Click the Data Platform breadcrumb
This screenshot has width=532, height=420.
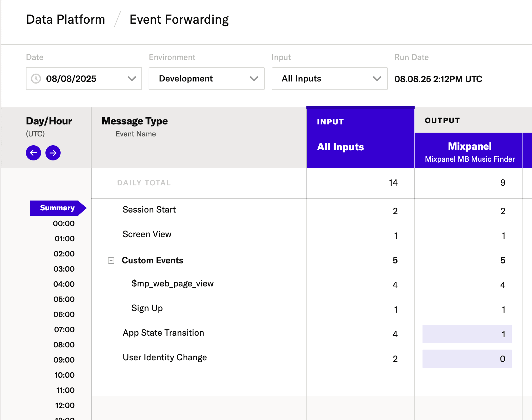coord(65,19)
